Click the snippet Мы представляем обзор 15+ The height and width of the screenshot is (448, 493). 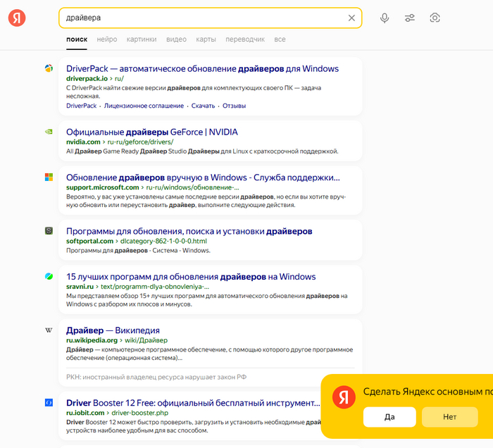pyautogui.click(x=206, y=300)
